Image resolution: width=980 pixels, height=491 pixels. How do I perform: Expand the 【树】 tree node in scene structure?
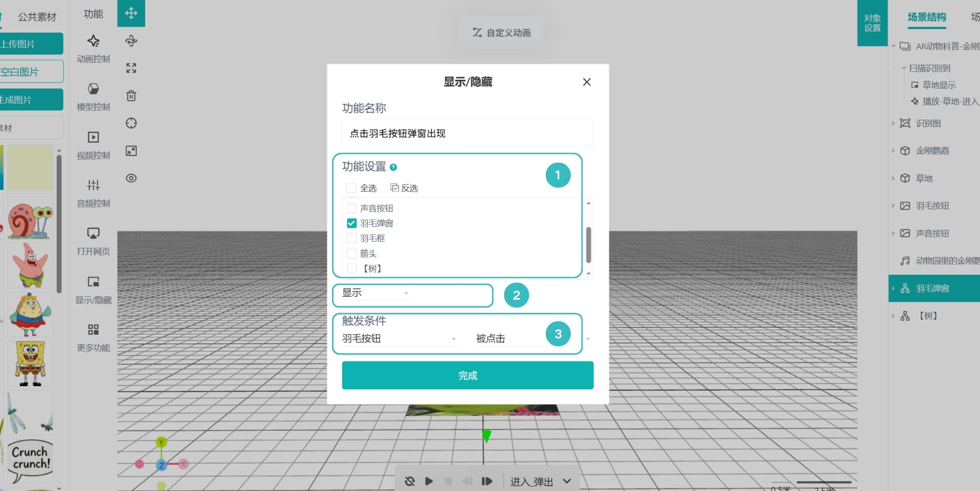pyautogui.click(x=893, y=316)
